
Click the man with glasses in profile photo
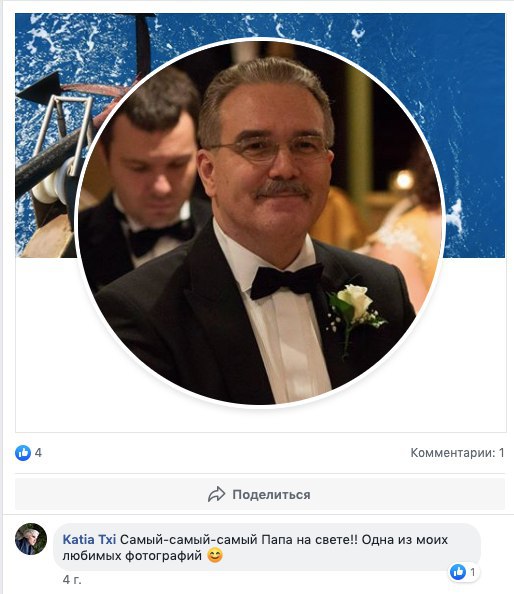pos(265,159)
